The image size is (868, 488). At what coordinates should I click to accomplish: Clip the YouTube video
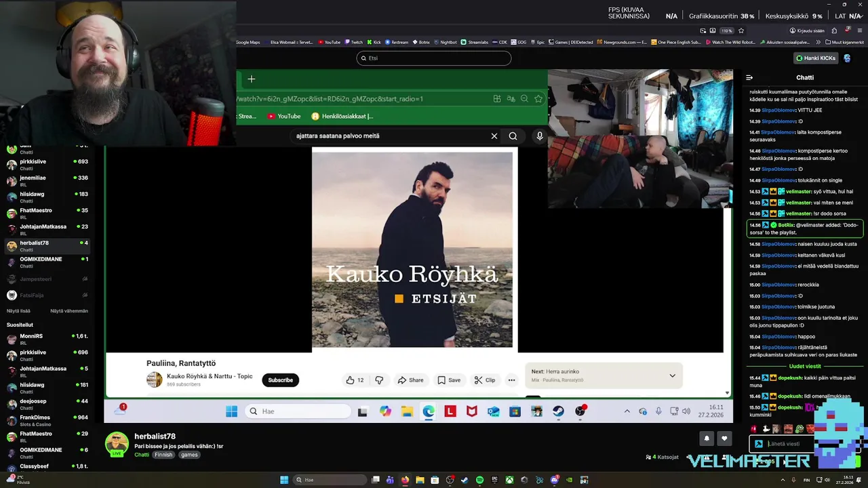[484, 380]
